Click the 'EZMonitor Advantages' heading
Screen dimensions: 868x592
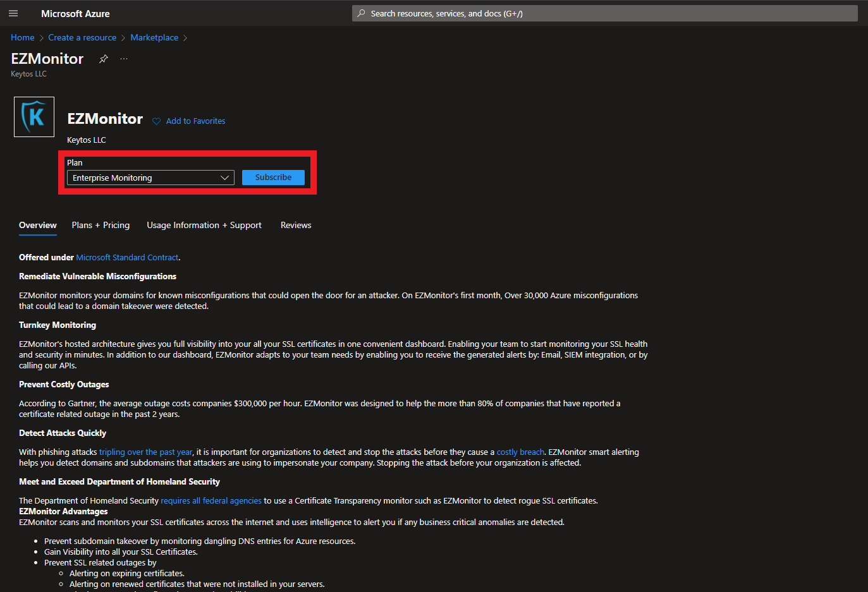(x=63, y=512)
